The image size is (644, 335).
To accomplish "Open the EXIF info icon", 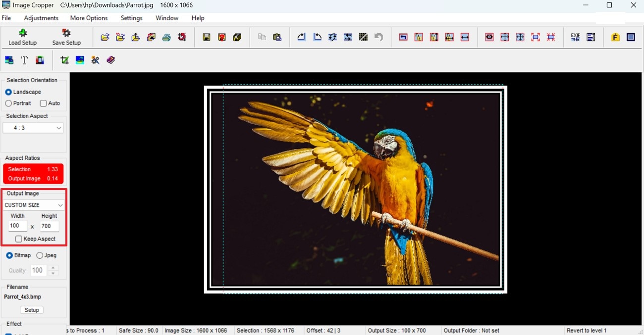I will [x=575, y=37].
